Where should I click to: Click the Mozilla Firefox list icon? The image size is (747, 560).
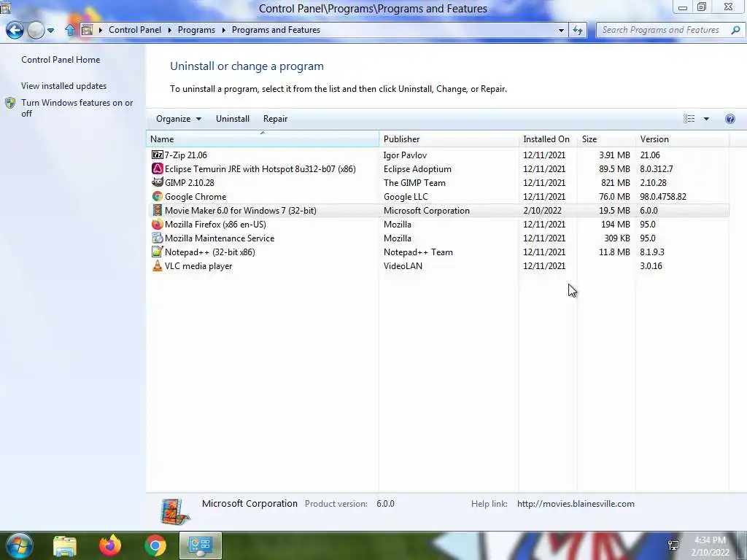tap(158, 224)
